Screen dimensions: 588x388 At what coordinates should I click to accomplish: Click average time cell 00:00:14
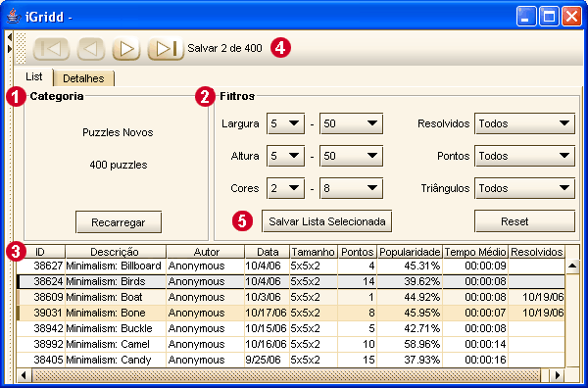click(x=475, y=344)
